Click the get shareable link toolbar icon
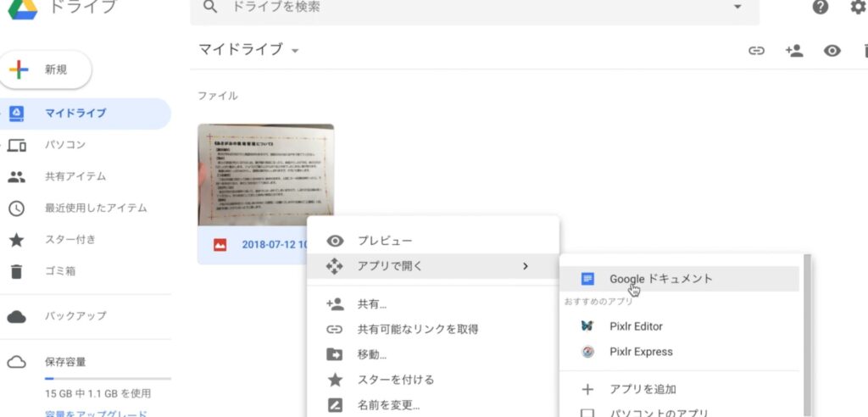Image resolution: width=868 pixels, height=417 pixels. click(756, 51)
